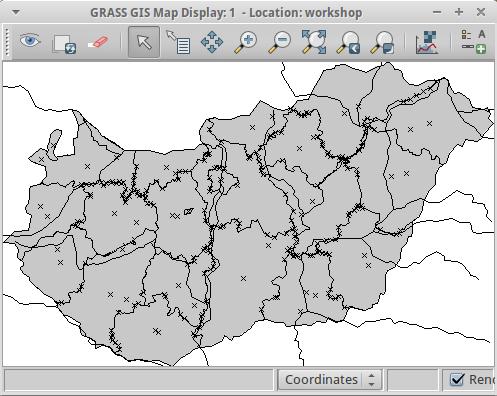Open the various zoom options menu
497x396 pixels.
(x=382, y=42)
